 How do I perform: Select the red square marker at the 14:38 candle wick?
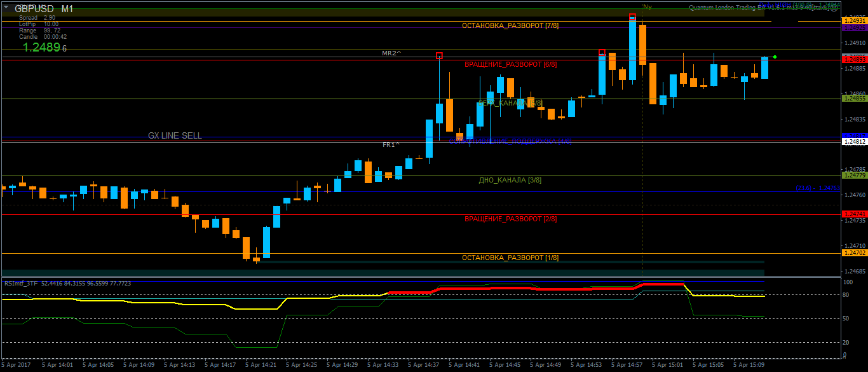point(439,56)
